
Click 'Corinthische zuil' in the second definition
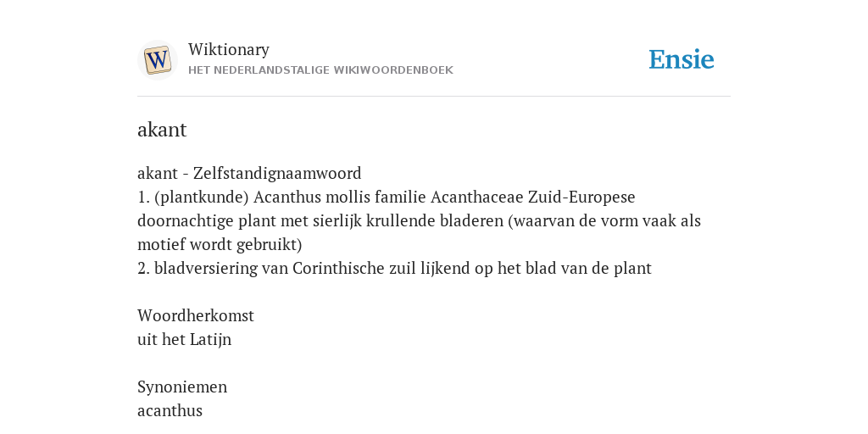pyautogui.click(x=348, y=269)
